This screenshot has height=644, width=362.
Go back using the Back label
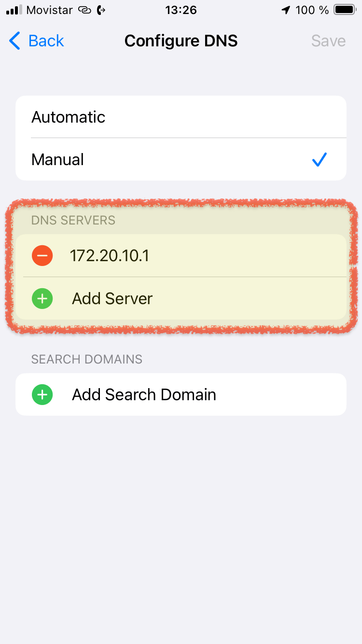tap(46, 41)
